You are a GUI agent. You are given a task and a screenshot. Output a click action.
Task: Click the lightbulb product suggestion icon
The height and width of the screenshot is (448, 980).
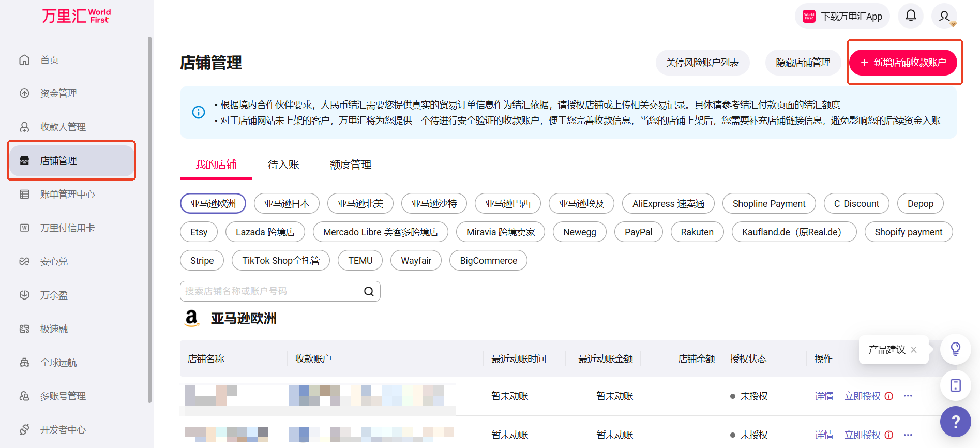[x=955, y=349]
